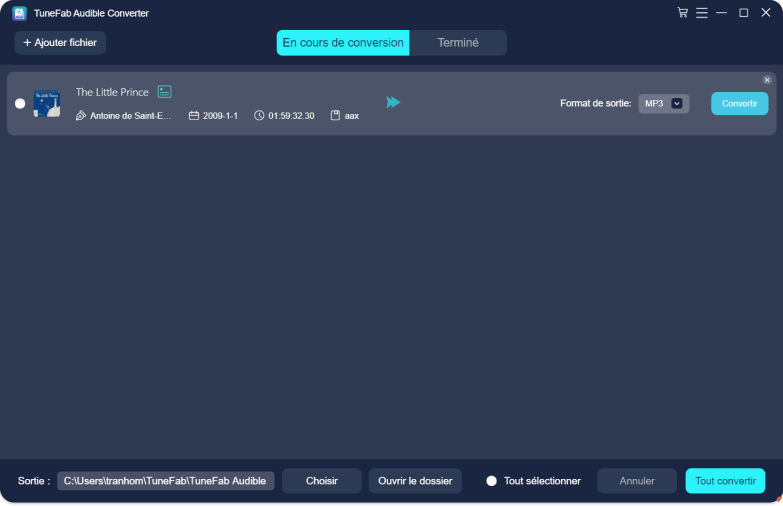Image resolution: width=783 pixels, height=506 pixels.
Task: Click the Choisir button
Action: [x=322, y=481]
